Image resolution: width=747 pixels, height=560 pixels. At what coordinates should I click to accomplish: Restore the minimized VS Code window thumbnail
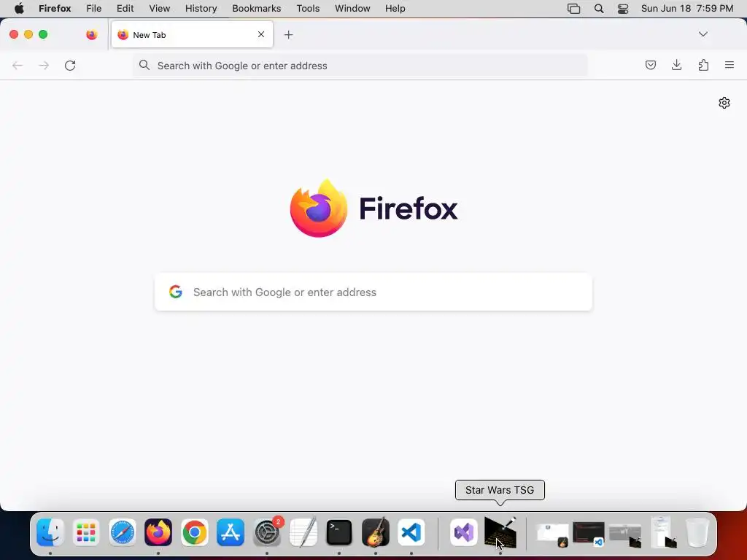point(589,534)
